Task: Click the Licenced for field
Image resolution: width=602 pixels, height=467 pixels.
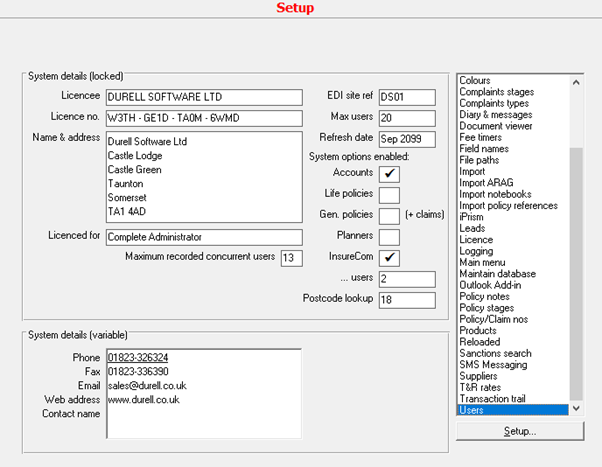Action: pyautogui.click(x=204, y=237)
